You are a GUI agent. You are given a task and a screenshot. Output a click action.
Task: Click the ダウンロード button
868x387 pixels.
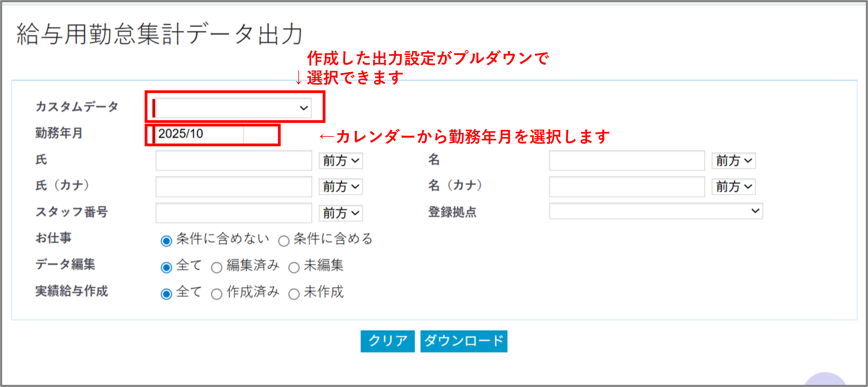pos(464,341)
